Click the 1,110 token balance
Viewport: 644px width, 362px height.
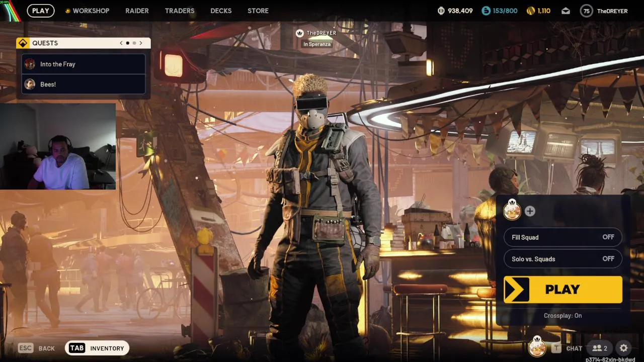(x=544, y=11)
